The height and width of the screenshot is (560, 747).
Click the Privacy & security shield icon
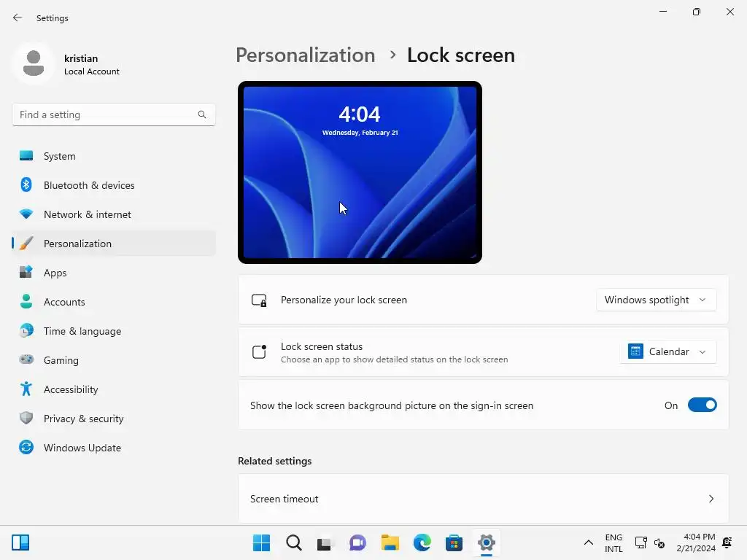point(26,418)
